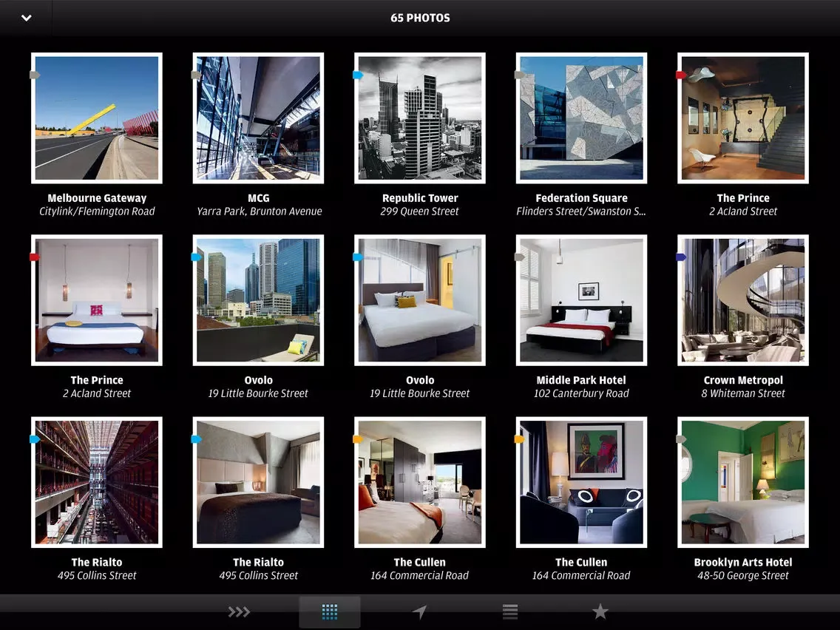Click the orange tag on Cullen bedroom photo
This screenshot has height=630, width=840.
click(x=358, y=439)
